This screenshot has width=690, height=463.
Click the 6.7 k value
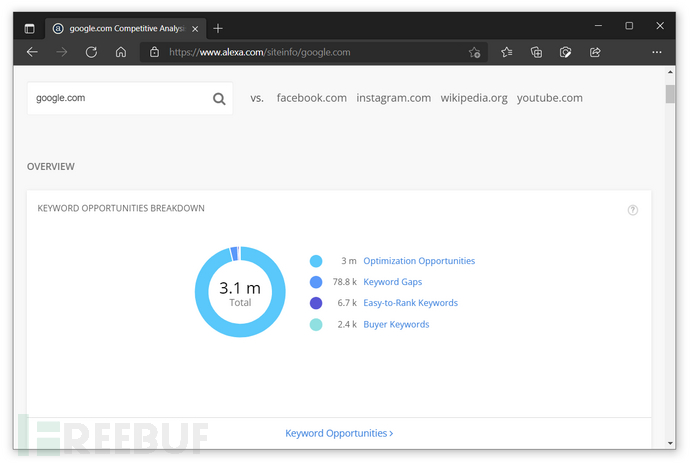347,303
